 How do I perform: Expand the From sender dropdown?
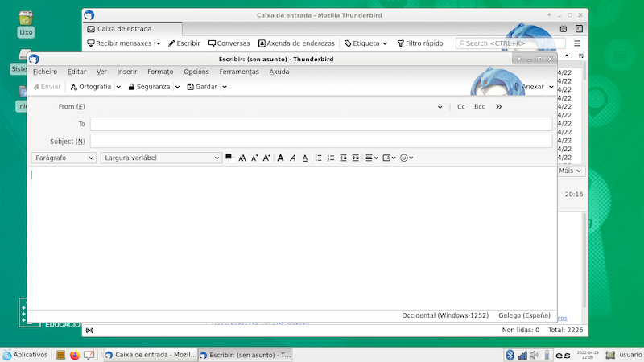[x=440, y=107]
